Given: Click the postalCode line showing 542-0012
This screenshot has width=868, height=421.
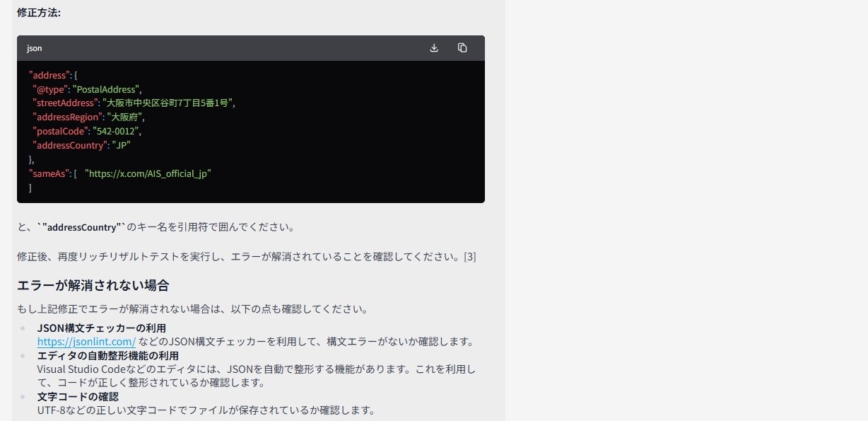Looking at the screenshot, I should click(x=85, y=131).
